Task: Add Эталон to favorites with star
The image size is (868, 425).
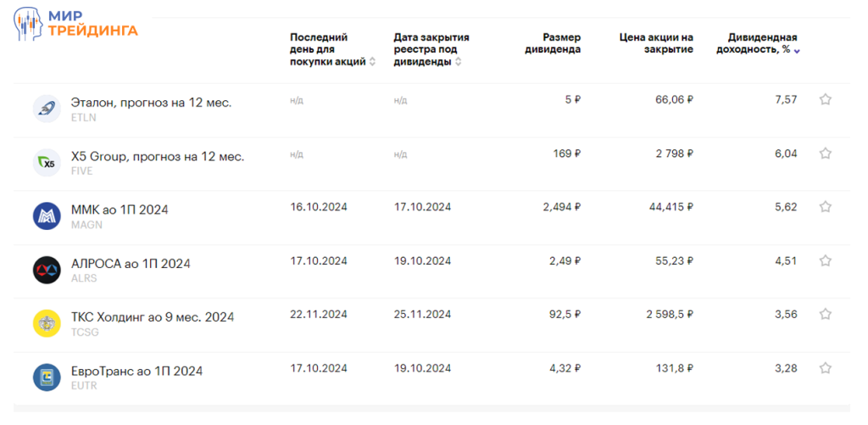Action: [825, 99]
